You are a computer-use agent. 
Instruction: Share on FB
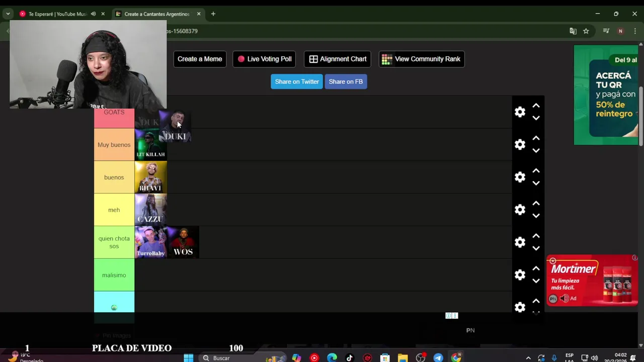346,81
